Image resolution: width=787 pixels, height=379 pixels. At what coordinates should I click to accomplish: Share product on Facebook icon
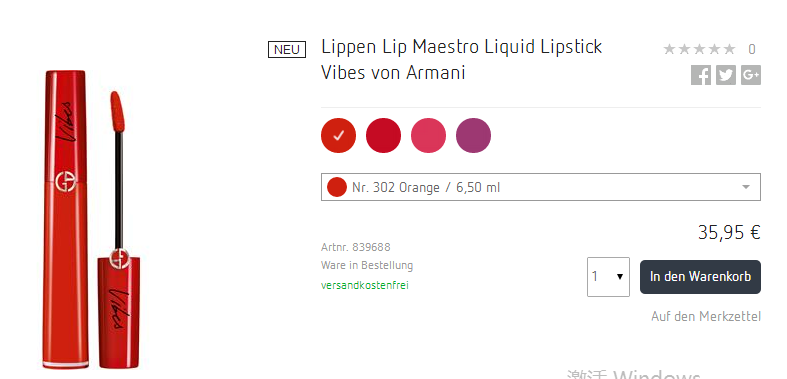(701, 75)
